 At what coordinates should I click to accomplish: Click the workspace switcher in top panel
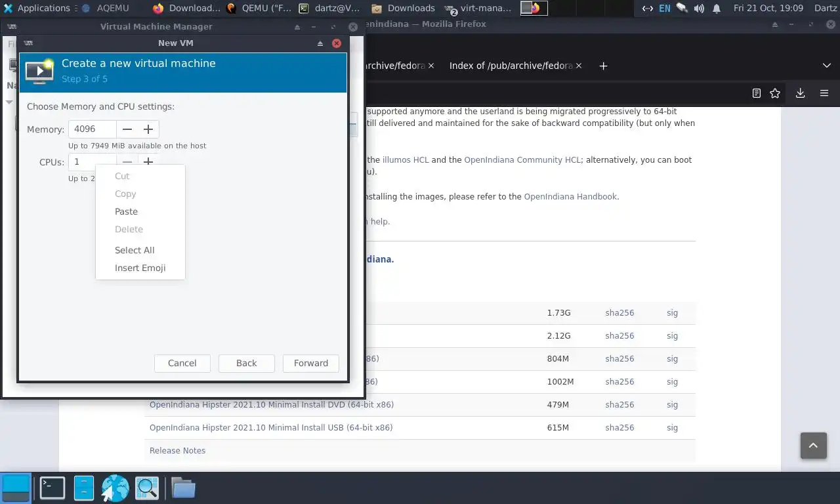[534, 8]
